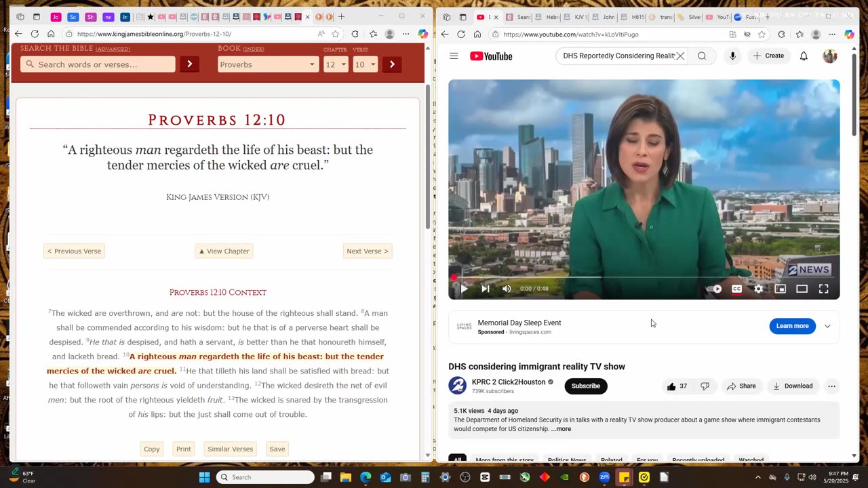
Task: Open the Windows Start menu
Action: 204,477
